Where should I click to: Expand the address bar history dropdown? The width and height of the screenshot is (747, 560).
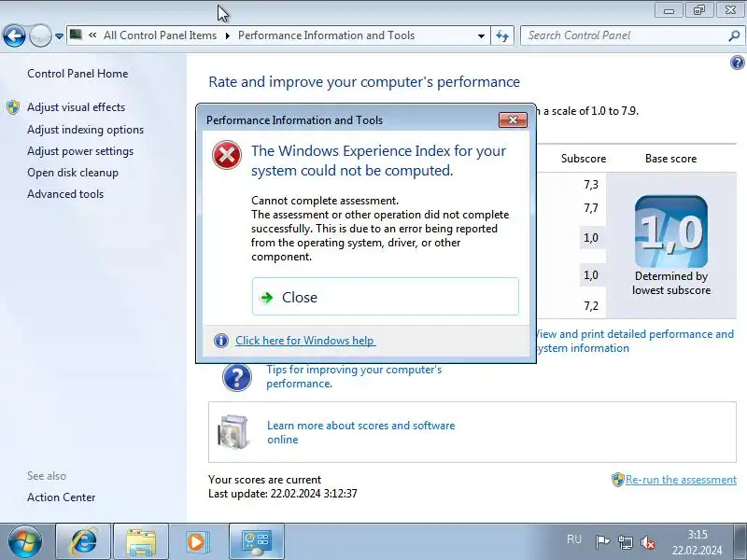[481, 36]
